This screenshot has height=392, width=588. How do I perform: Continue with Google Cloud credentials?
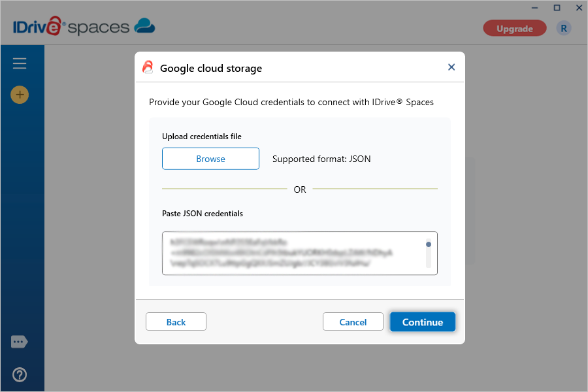(x=423, y=322)
